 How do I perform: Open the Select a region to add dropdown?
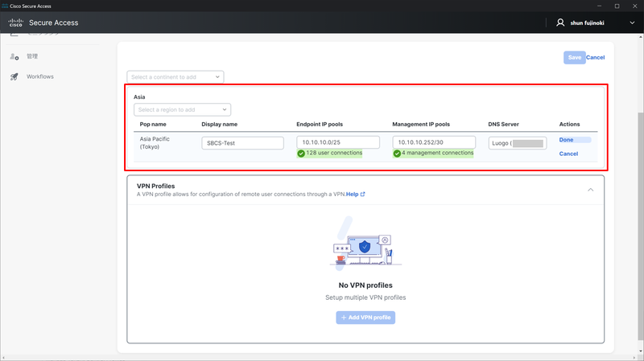pos(183,109)
